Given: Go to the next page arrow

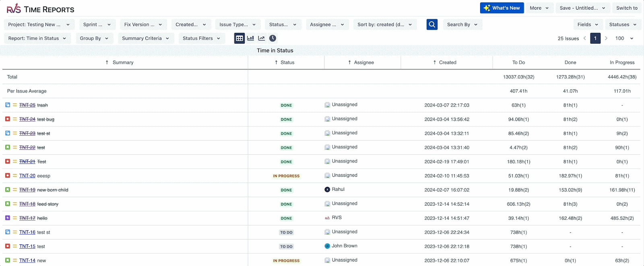Looking at the screenshot, I should 606,38.
